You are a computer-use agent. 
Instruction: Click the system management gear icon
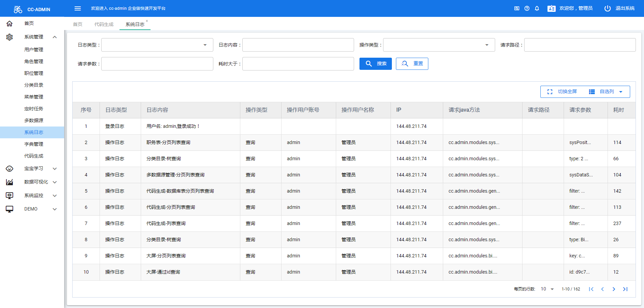point(9,37)
